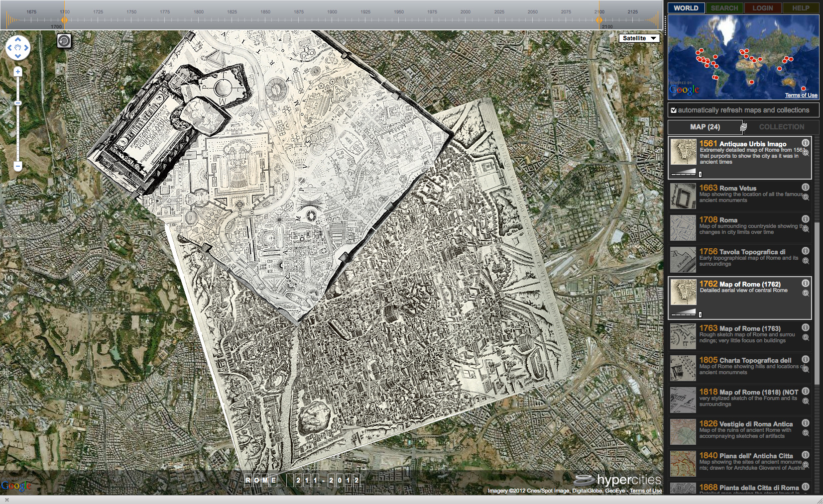The width and height of the screenshot is (823, 504).
Task: Click the reset view circular arrow button
Action: [64, 40]
